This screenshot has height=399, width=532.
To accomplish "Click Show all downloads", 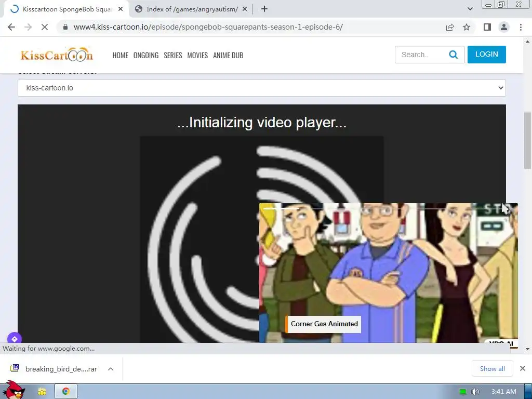I will tap(493, 368).
